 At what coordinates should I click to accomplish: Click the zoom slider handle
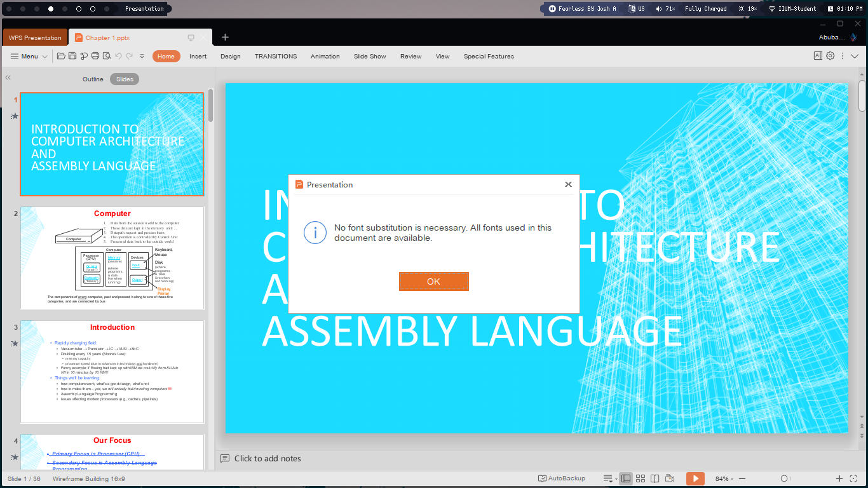pyautogui.click(x=784, y=478)
